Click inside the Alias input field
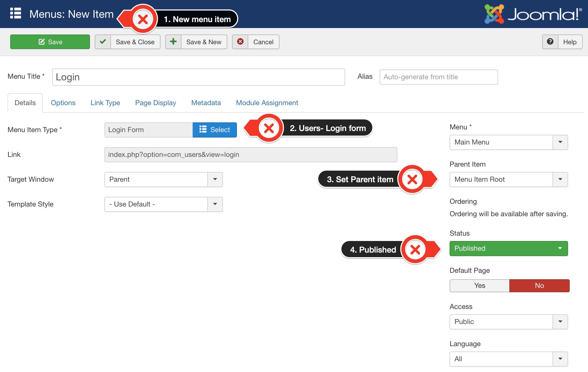The width and height of the screenshot is (588, 372). (x=438, y=77)
